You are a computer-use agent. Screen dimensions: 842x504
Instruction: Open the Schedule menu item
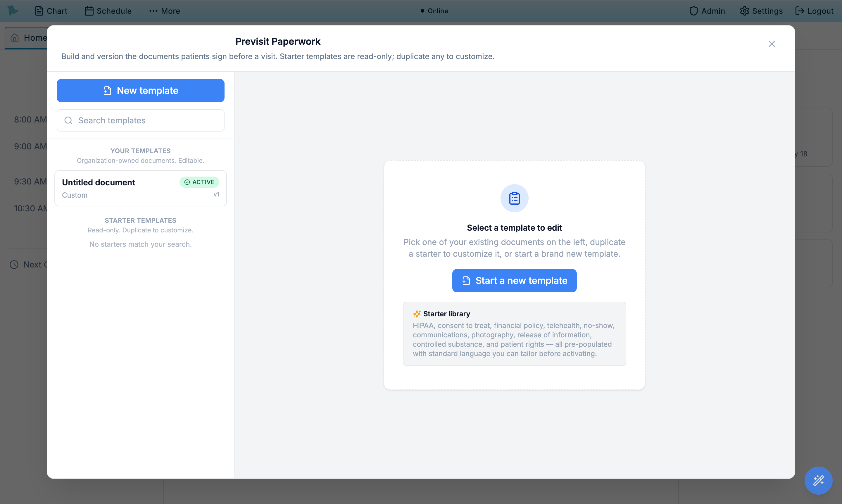click(x=108, y=11)
